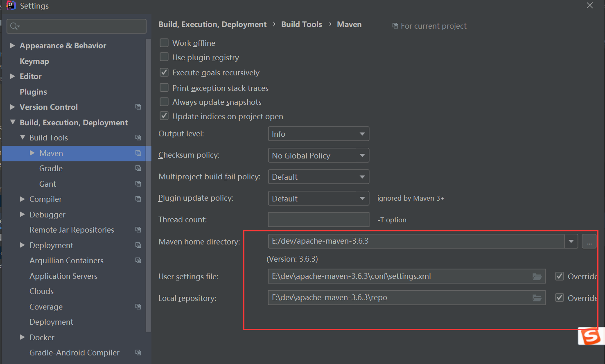Click shared-settings icon beside Version Control

point(138,106)
